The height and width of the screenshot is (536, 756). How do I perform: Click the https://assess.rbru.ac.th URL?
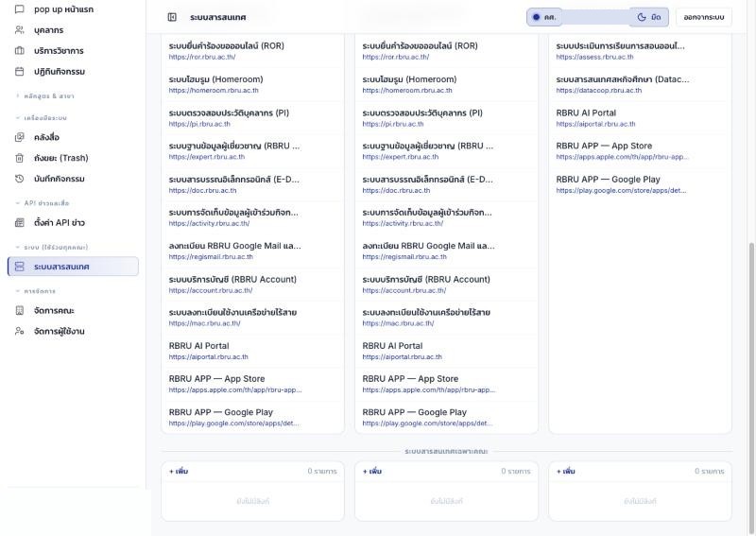pos(594,57)
